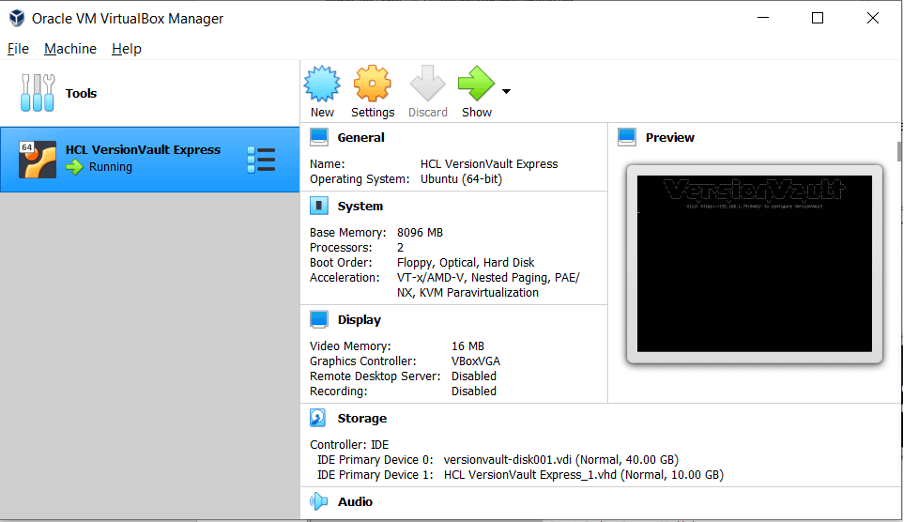The image size is (904, 522).
Task: Open the System section header
Action: [360, 206]
